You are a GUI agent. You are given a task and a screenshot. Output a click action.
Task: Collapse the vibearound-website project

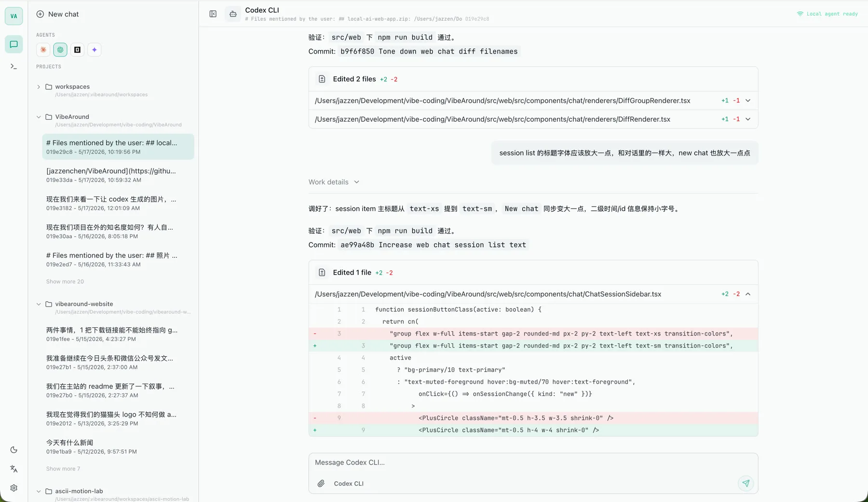(39, 304)
